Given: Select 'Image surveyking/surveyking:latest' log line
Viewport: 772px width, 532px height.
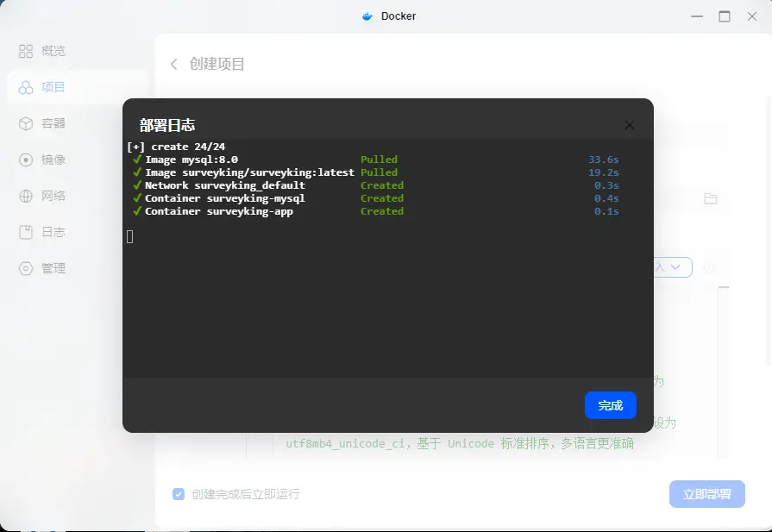Looking at the screenshot, I should click(249, 172).
